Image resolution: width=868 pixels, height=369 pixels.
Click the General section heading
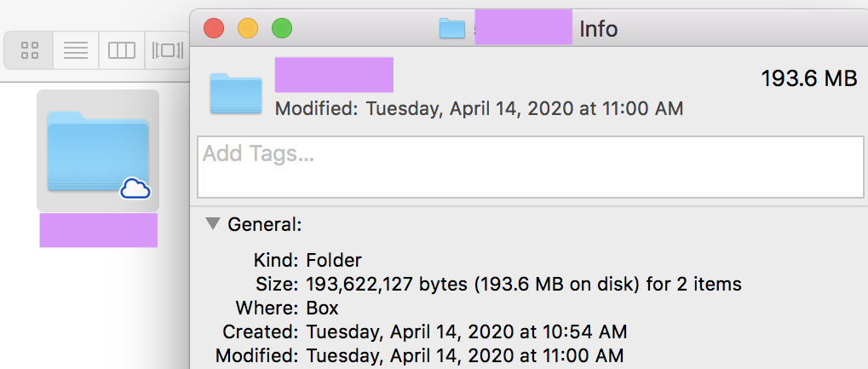[x=265, y=224]
